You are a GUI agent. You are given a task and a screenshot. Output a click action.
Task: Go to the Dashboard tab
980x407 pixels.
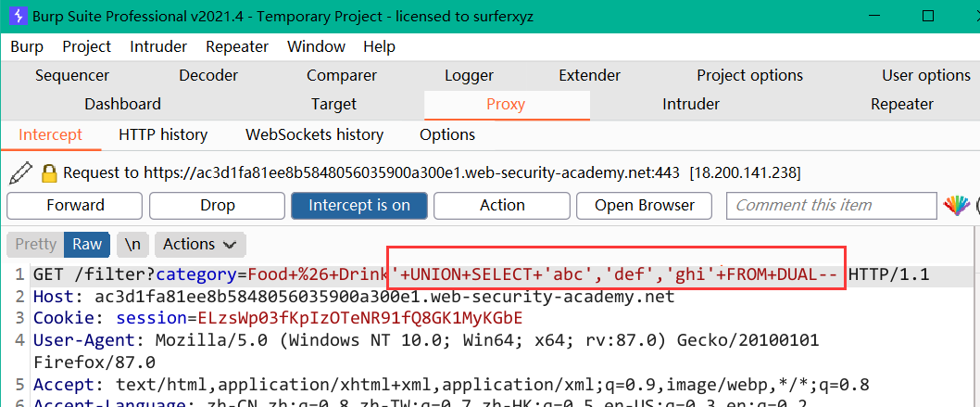(x=122, y=104)
